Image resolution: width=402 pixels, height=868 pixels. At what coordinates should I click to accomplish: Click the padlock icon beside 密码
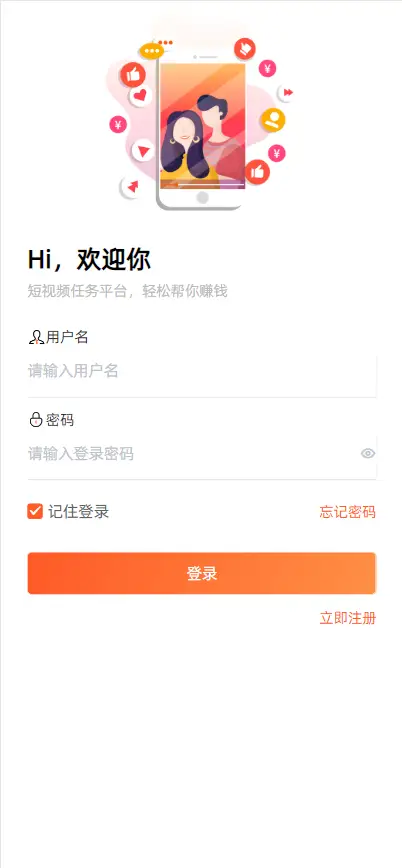click(35, 420)
